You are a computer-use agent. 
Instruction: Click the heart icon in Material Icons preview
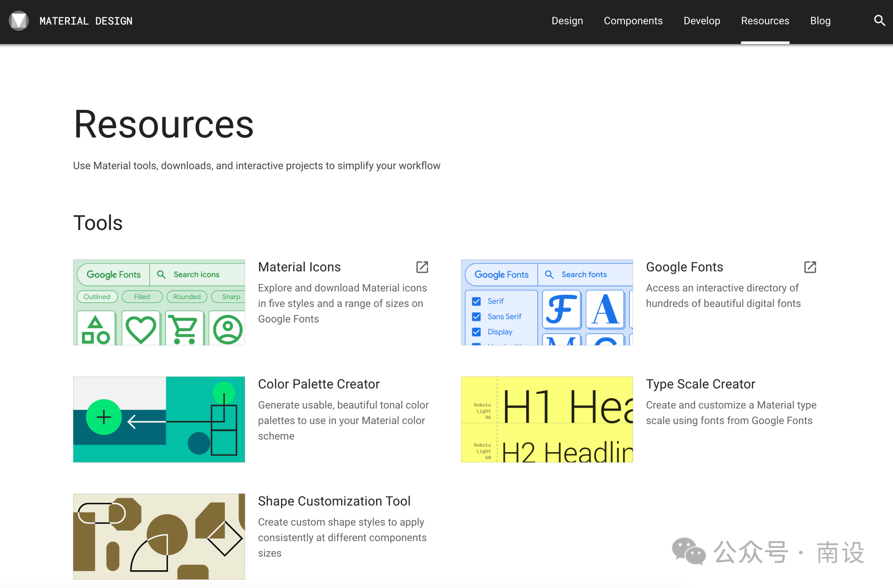(x=141, y=329)
